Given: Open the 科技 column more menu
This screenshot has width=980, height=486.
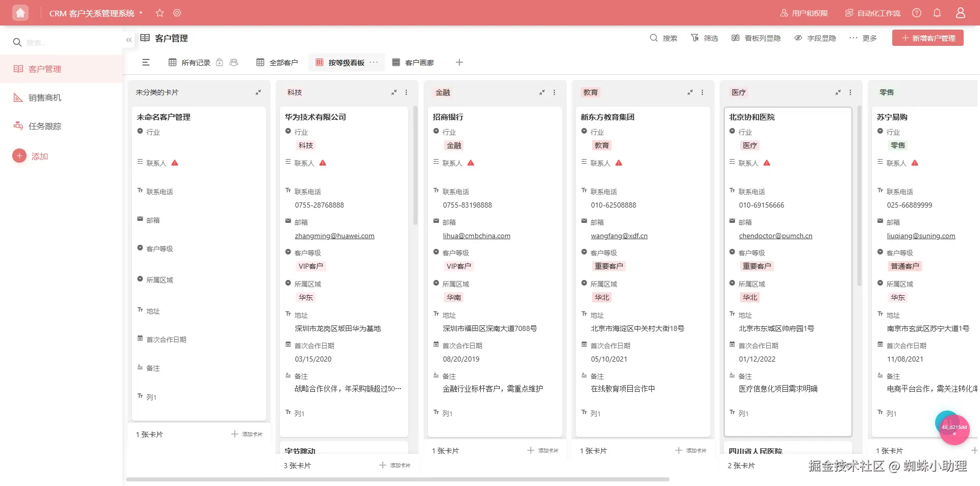Looking at the screenshot, I should pos(406,92).
